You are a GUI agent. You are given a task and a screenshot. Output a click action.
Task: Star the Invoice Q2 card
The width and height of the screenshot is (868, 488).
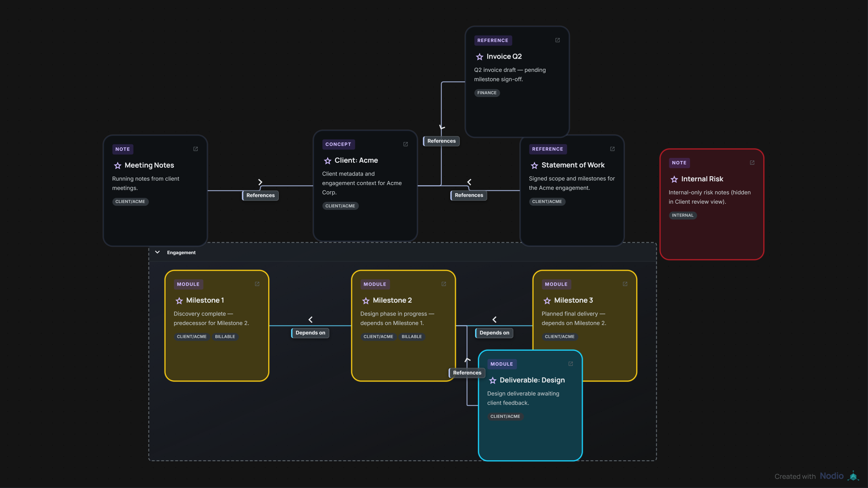479,57
